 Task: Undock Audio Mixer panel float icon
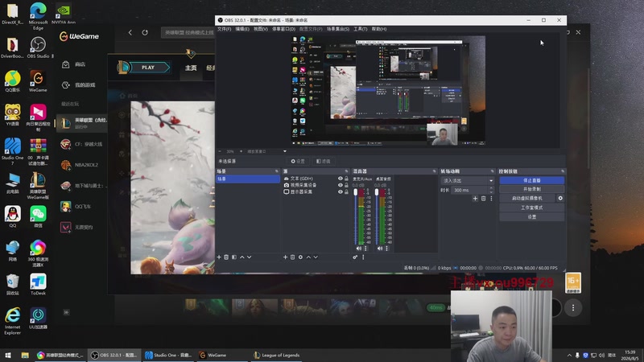pos(434,171)
